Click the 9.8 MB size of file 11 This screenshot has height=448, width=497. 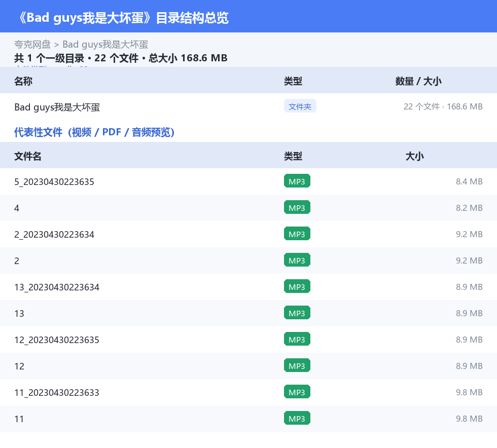pyautogui.click(x=469, y=419)
